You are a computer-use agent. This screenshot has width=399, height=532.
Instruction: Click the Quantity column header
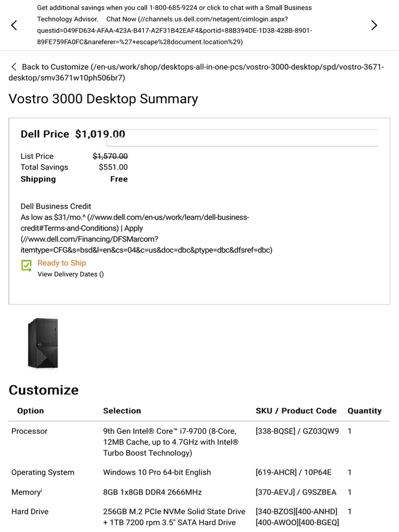click(364, 411)
